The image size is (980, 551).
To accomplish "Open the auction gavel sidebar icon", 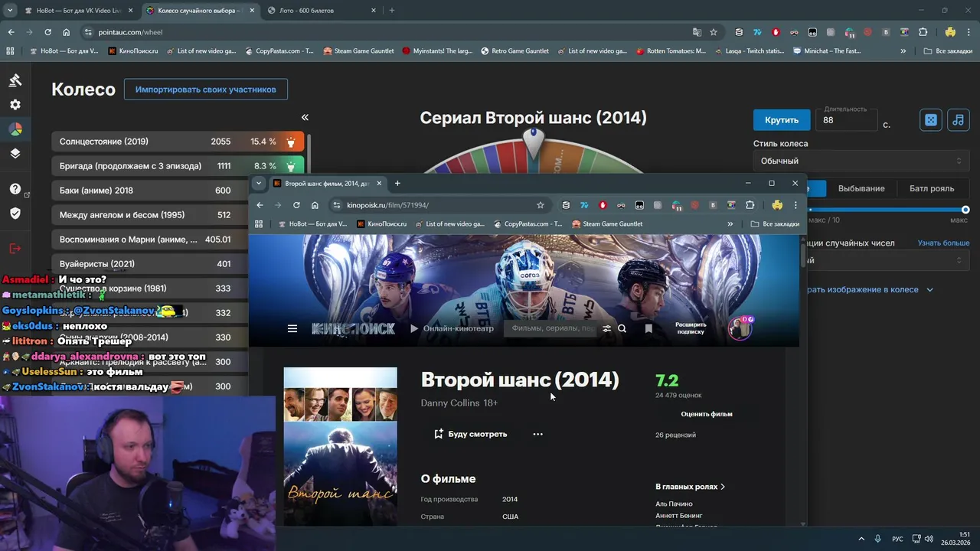I will [15, 80].
